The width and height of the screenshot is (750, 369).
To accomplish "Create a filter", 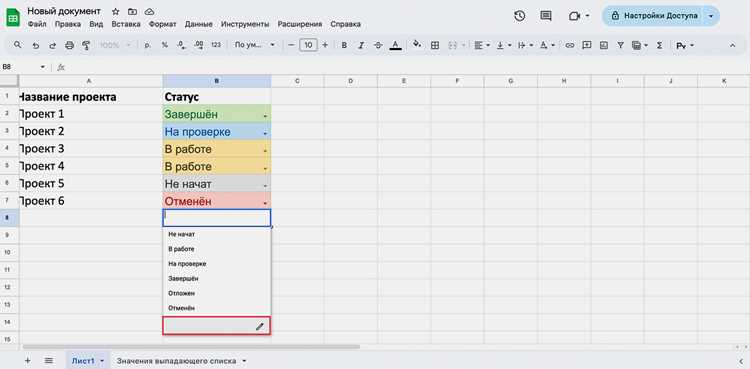I will (x=620, y=45).
